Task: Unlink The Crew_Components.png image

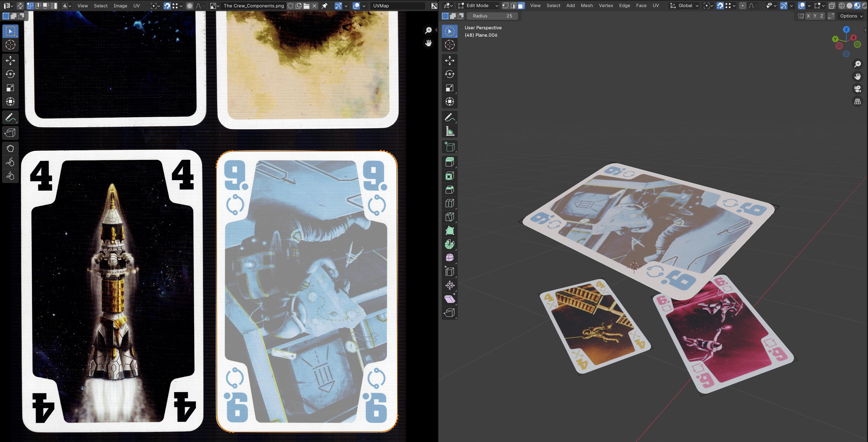Action: pos(314,6)
